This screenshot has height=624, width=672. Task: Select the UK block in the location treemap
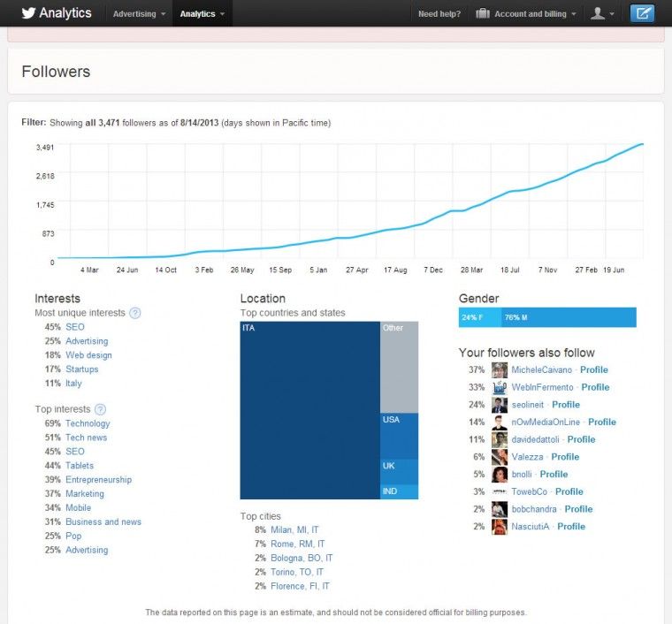399,472
